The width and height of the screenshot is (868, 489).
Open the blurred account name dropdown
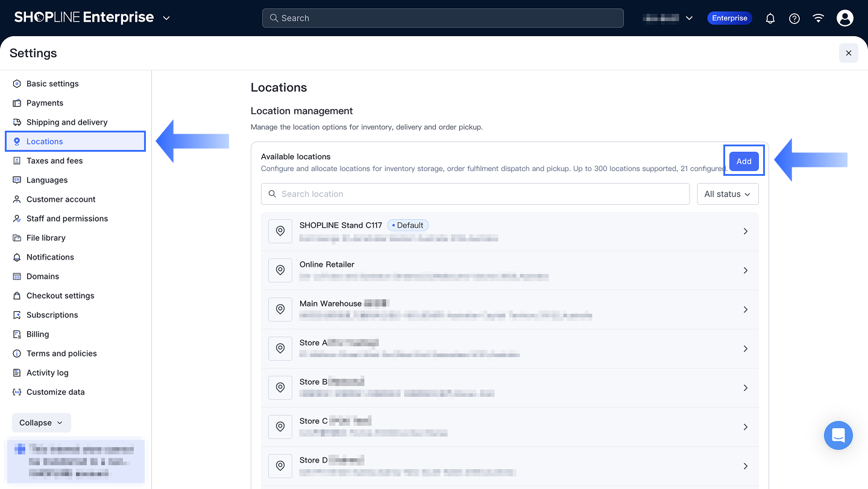click(668, 18)
